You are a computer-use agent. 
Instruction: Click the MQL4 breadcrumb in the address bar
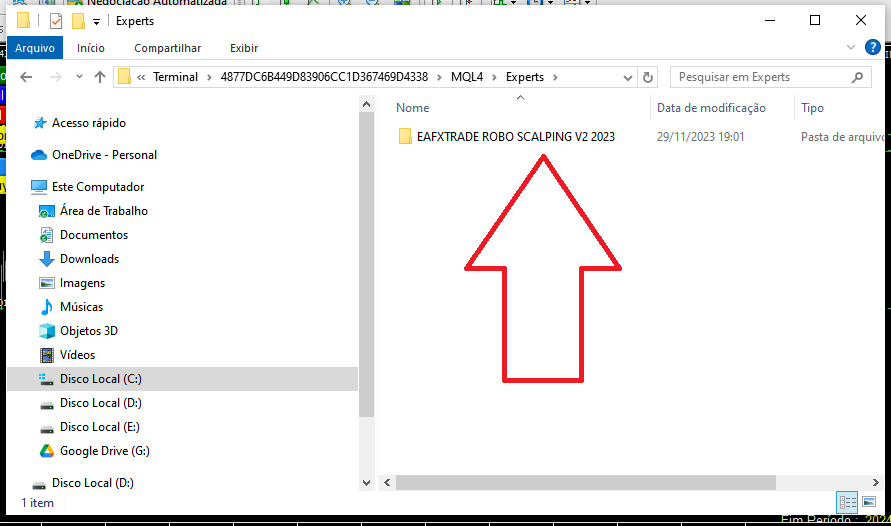coord(467,77)
